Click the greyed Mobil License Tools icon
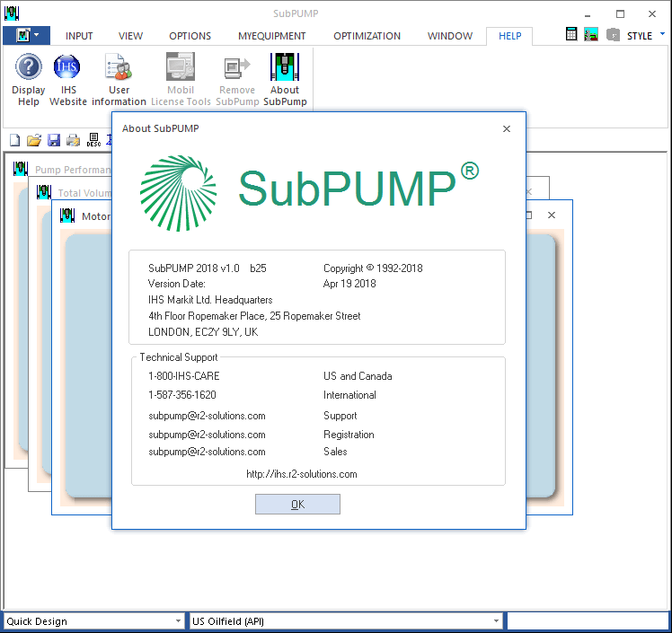 [181, 66]
